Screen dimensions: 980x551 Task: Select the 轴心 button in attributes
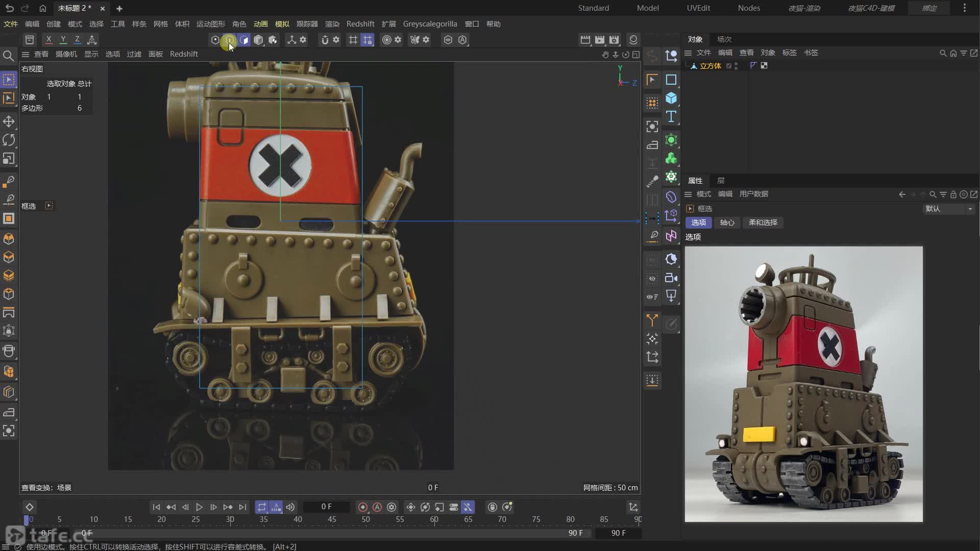click(727, 222)
